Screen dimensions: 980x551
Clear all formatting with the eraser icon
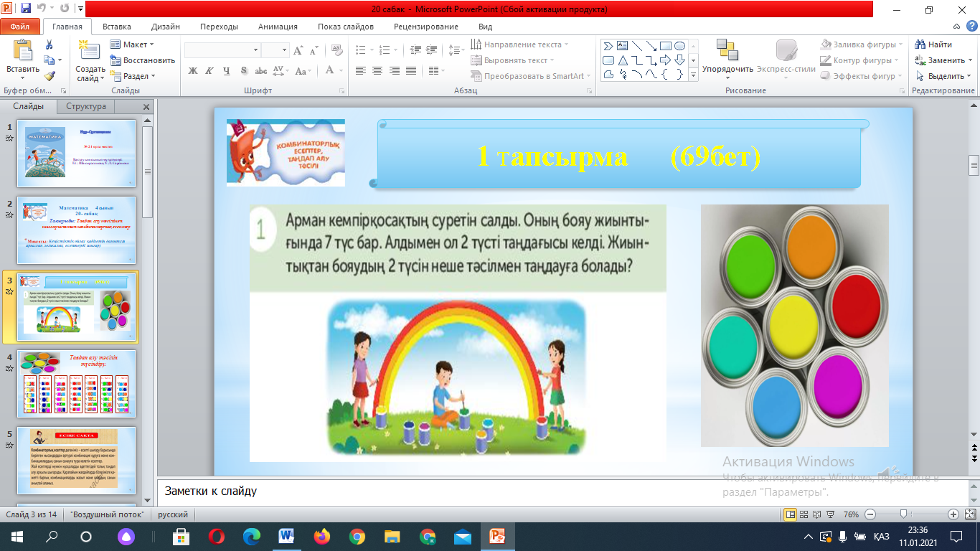[x=336, y=50]
